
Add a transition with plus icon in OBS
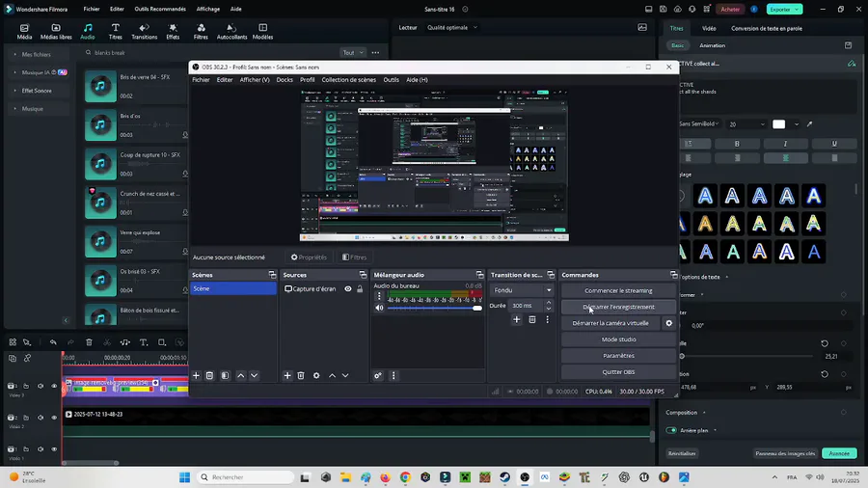point(517,319)
